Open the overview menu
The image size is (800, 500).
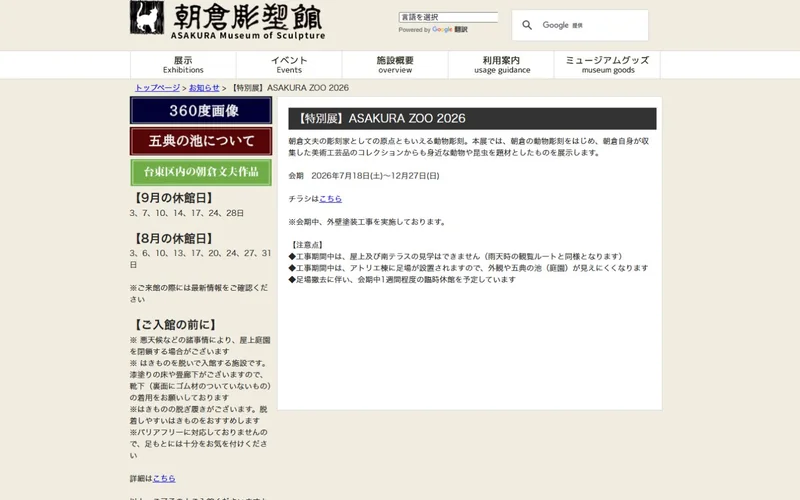[395, 65]
